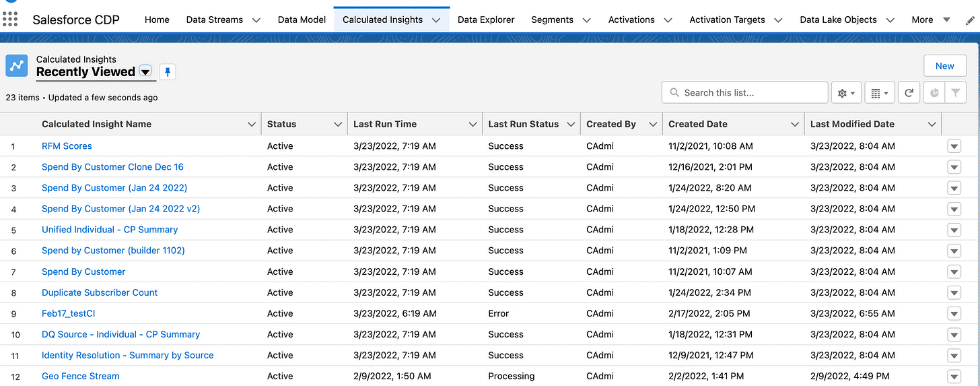Viewport: 980px width, 386px height.
Task: Switch to the Segments tab
Action: coord(552,20)
